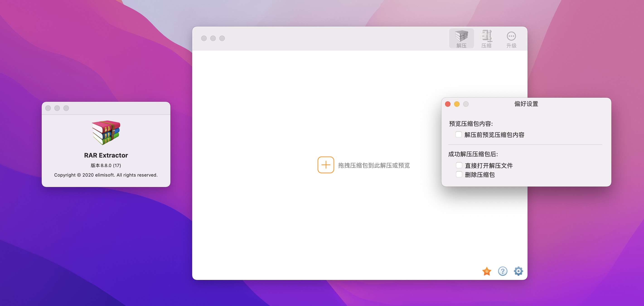Select the 解压 (Extract) toolbar tab
The height and width of the screenshot is (306, 644).
(x=461, y=39)
